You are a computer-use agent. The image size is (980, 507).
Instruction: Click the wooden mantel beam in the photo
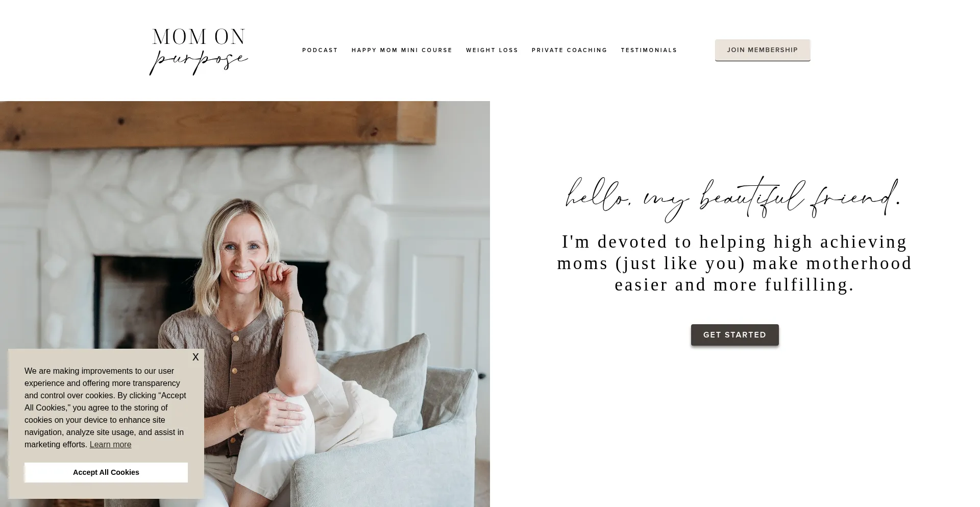(218, 123)
